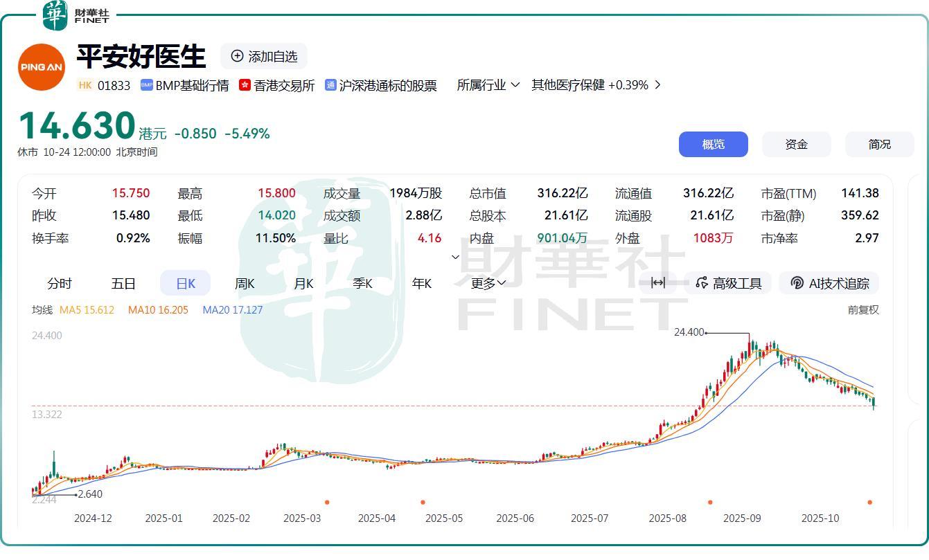Launch AI技术追踪 tracking feature
This screenshot has width=929, height=560.
click(x=829, y=282)
